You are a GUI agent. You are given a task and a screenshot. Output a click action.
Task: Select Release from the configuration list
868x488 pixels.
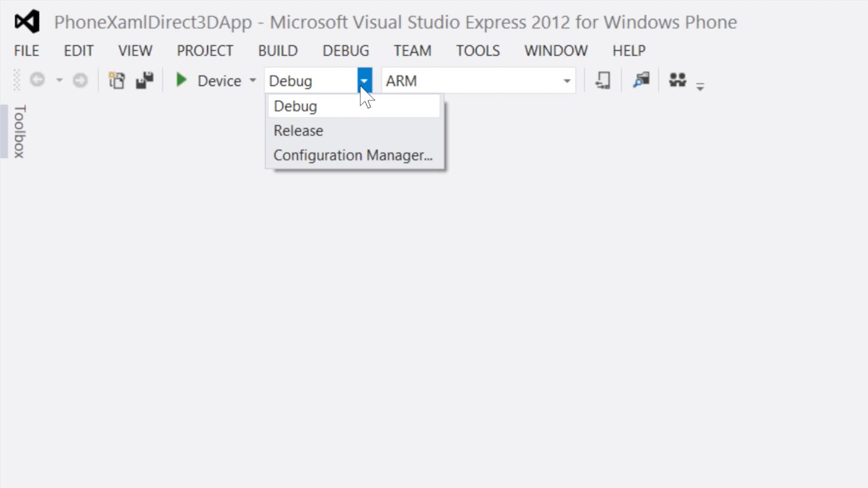(x=298, y=130)
